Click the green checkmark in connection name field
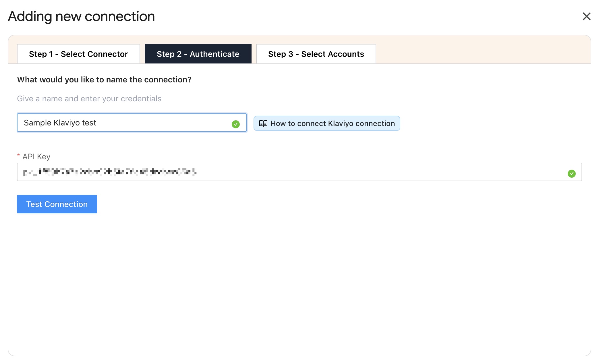Viewport: 599px width, 364px height. pyautogui.click(x=236, y=124)
